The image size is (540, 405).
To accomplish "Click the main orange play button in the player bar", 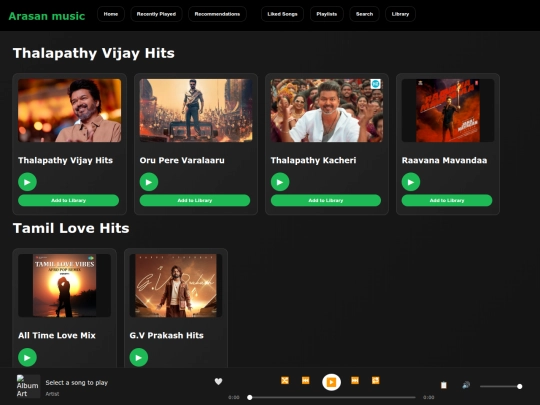I will (331, 382).
